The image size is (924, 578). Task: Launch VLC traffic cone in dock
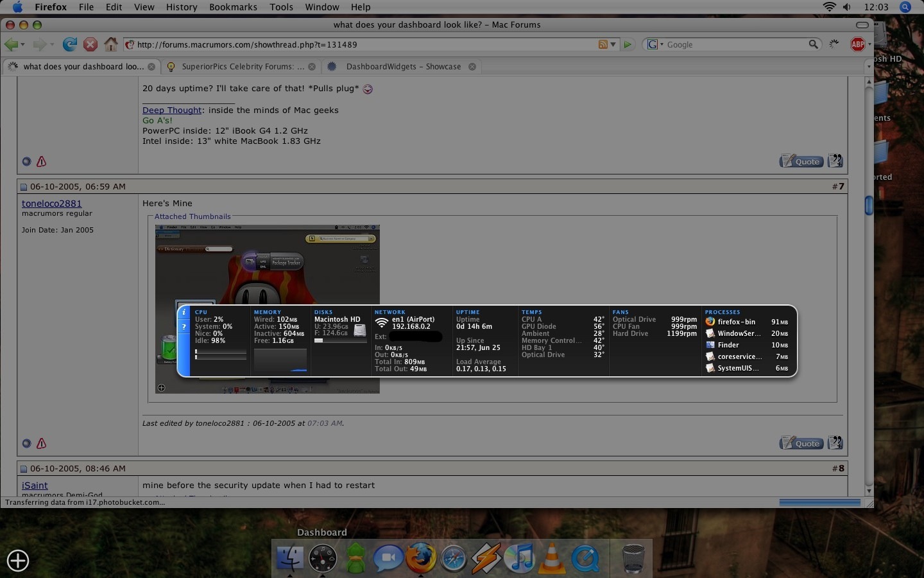(552, 557)
